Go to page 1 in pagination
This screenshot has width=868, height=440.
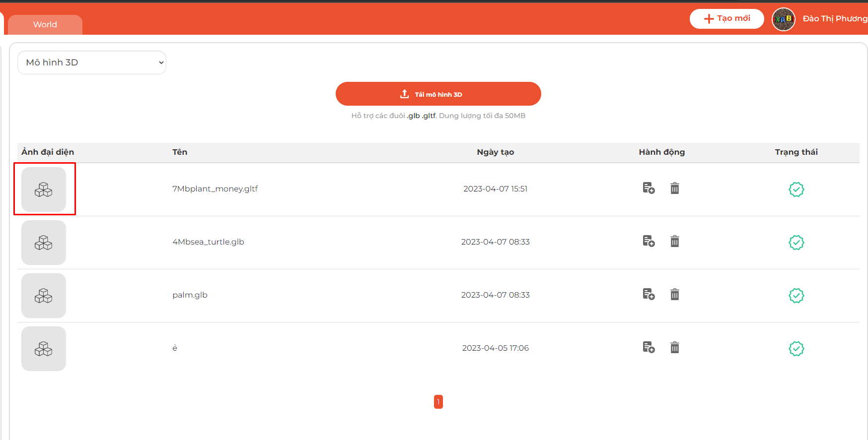point(438,402)
